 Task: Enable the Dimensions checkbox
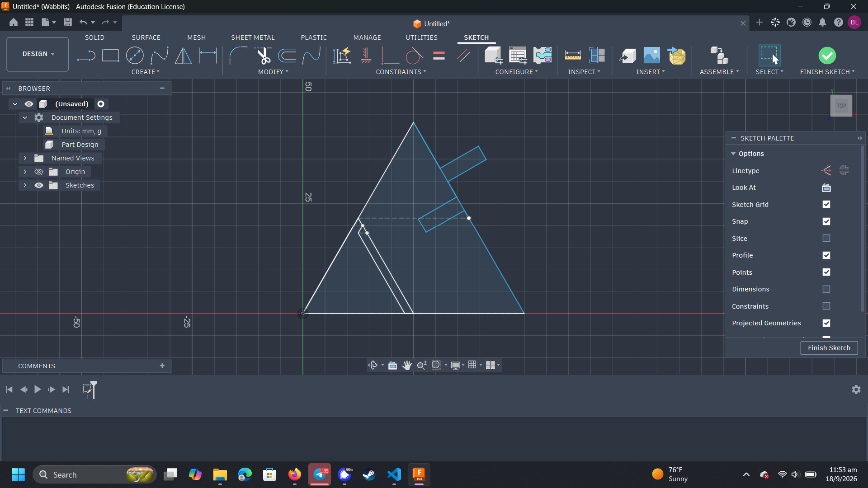(826, 289)
